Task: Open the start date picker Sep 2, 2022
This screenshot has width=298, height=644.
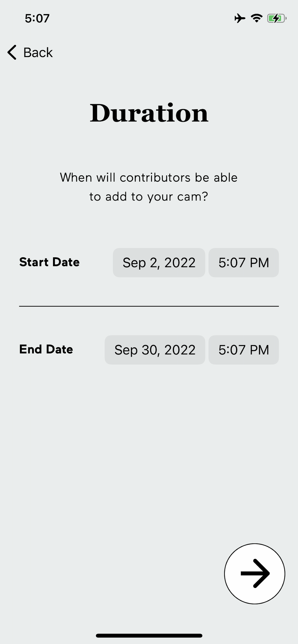Action: pos(159,263)
